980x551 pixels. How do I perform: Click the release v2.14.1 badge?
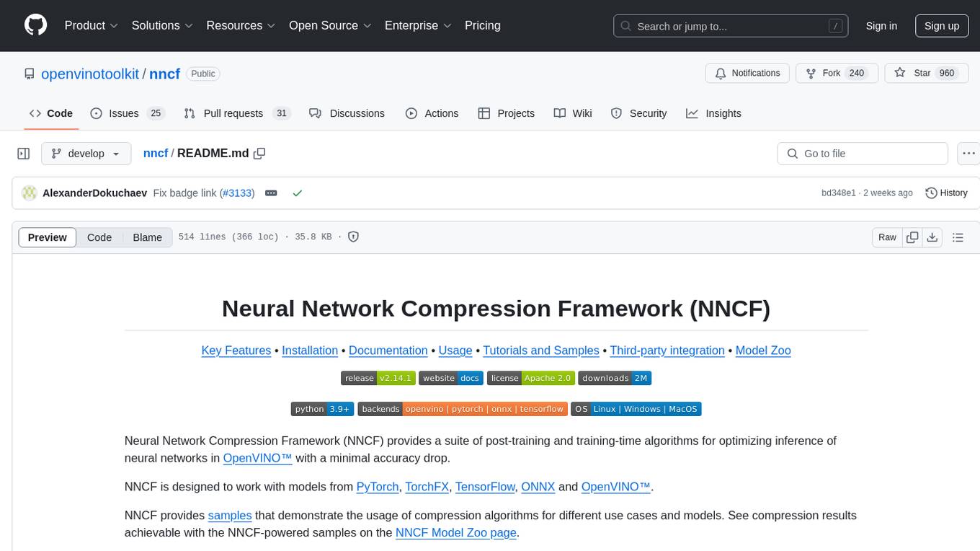tap(378, 378)
